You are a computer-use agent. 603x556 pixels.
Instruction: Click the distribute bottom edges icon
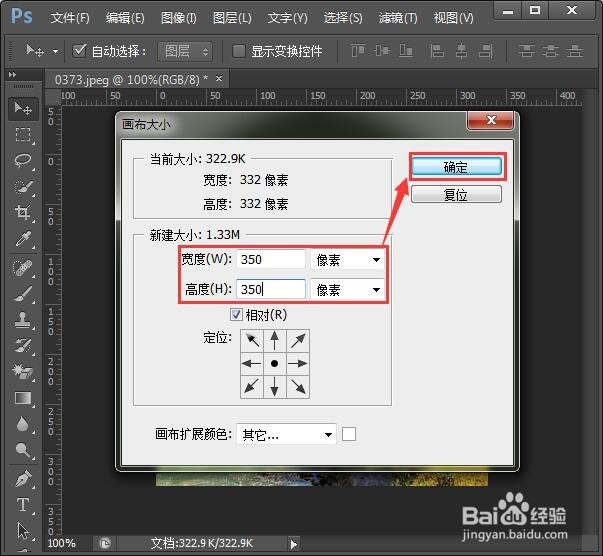pos(575,50)
